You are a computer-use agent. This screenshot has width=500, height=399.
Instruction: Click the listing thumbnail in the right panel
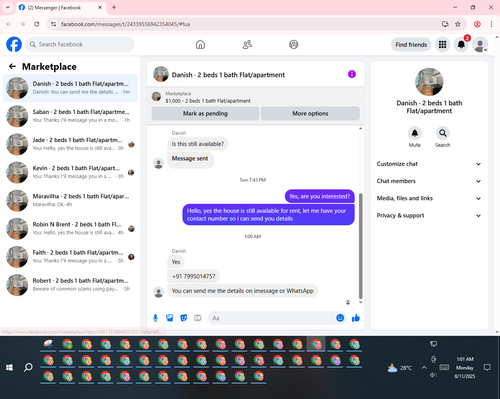(x=429, y=82)
